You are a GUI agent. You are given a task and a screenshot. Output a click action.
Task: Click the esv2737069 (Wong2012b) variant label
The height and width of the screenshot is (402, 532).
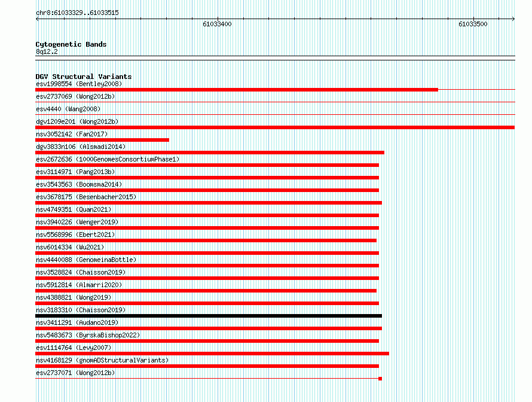[75, 96]
